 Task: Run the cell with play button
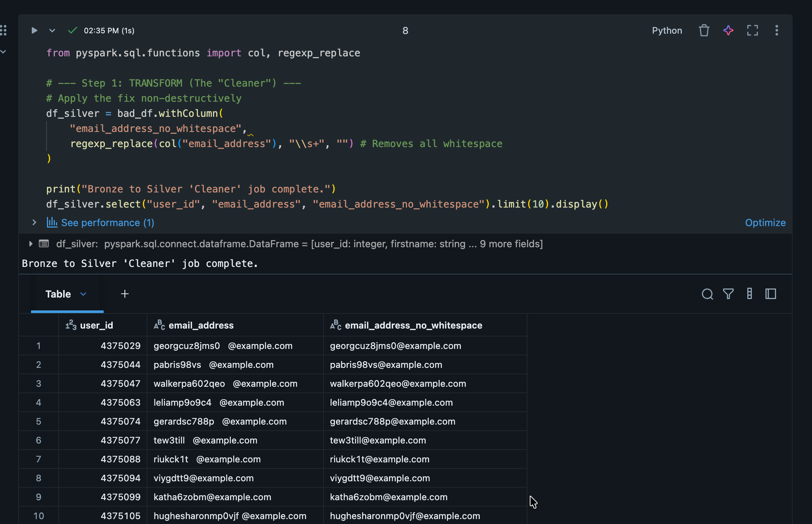click(x=34, y=30)
